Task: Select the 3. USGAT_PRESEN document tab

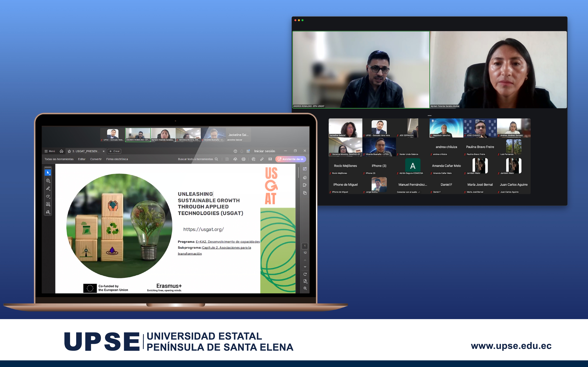Action: click(x=86, y=151)
